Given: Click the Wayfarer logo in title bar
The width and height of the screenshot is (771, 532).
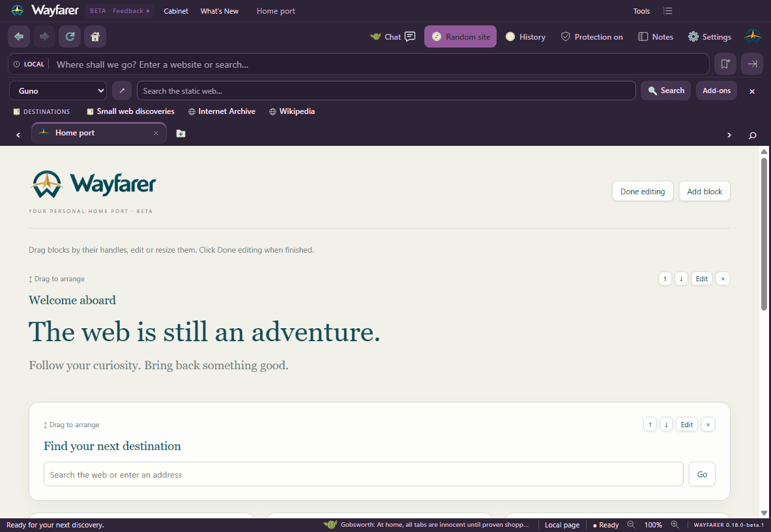Looking at the screenshot, I should click(44, 10).
